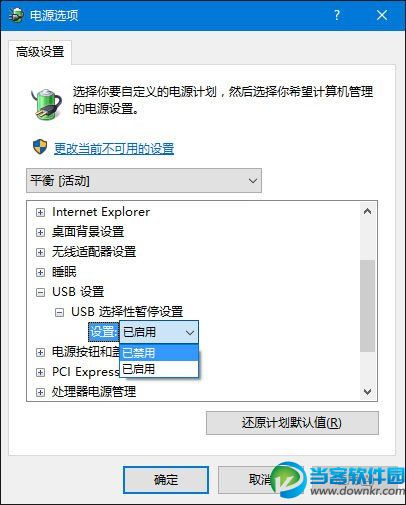Choose 已启用 in the dropdown list
Screen dimensions: 406x505
(x=159, y=369)
